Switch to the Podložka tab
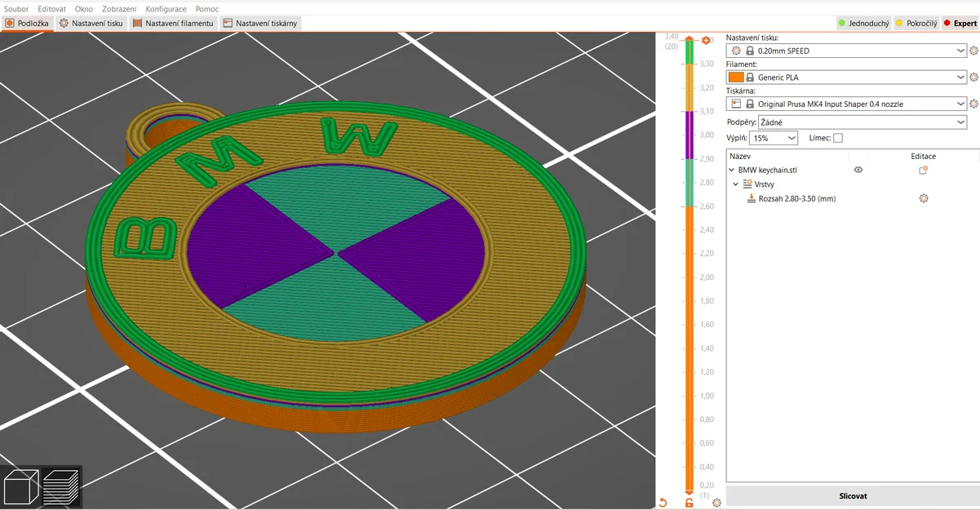 click(x=27, y=24)
